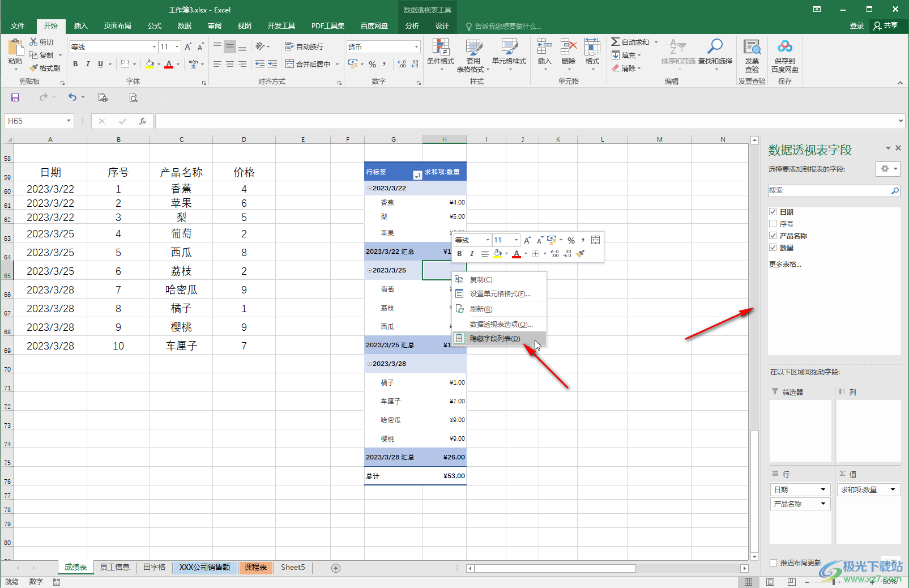Click the 更多表格 link
The height and width of the screenshot is (588, 909).
point(785,264)
